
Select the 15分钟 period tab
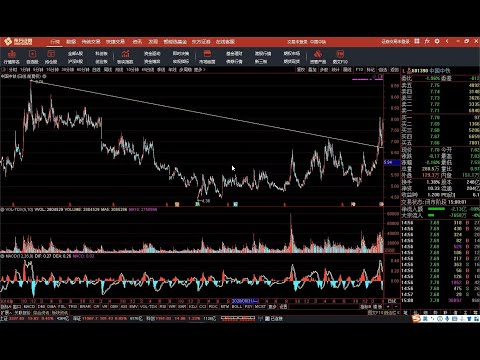coord(53,70)
